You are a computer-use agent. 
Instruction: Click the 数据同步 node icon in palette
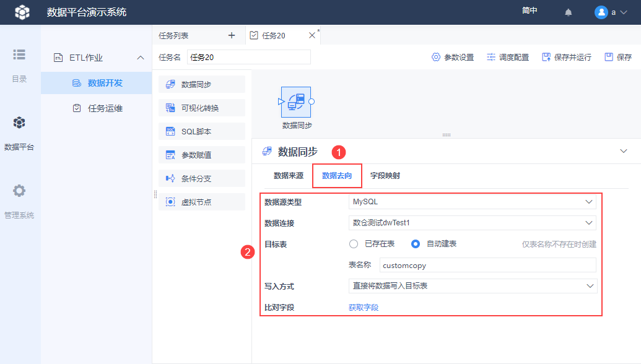[170, 84]
